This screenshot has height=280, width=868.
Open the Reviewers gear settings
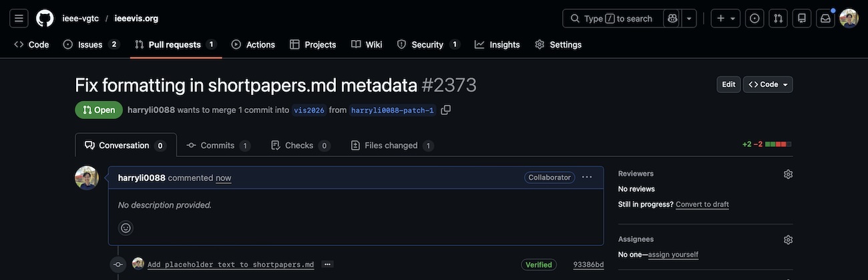788,174
